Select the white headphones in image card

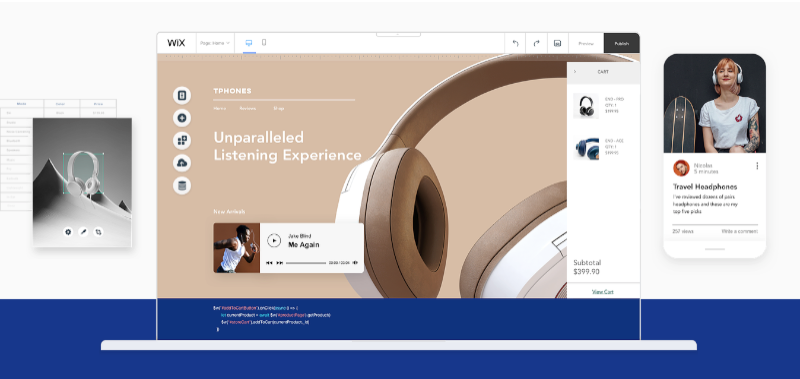click(83, 173)
